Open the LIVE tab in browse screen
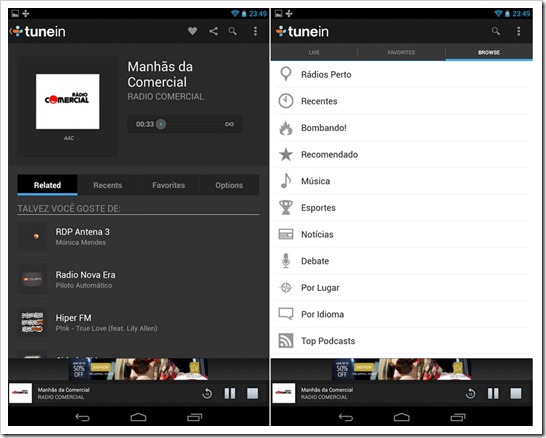The image size is (546, 438). (314, 52)
